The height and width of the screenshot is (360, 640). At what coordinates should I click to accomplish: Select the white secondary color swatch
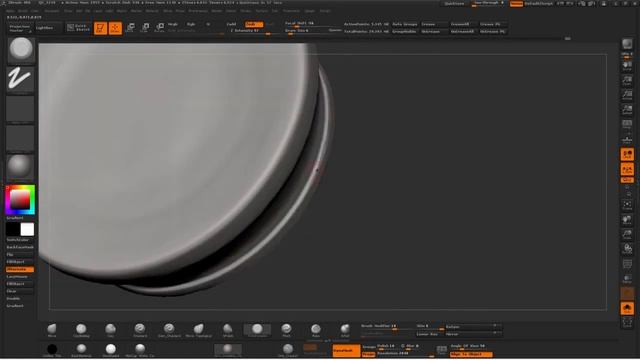(x=27, y=229)
